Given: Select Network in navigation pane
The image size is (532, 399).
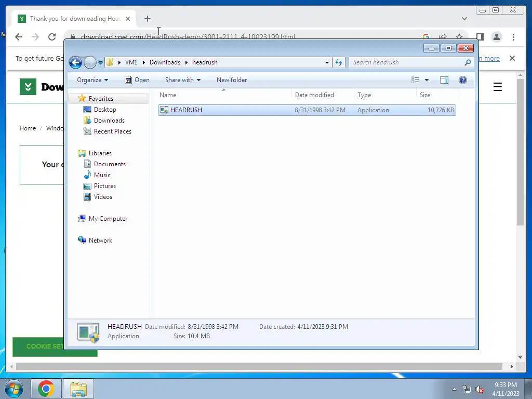Looking at the screenshot, I should coord(100,241).
